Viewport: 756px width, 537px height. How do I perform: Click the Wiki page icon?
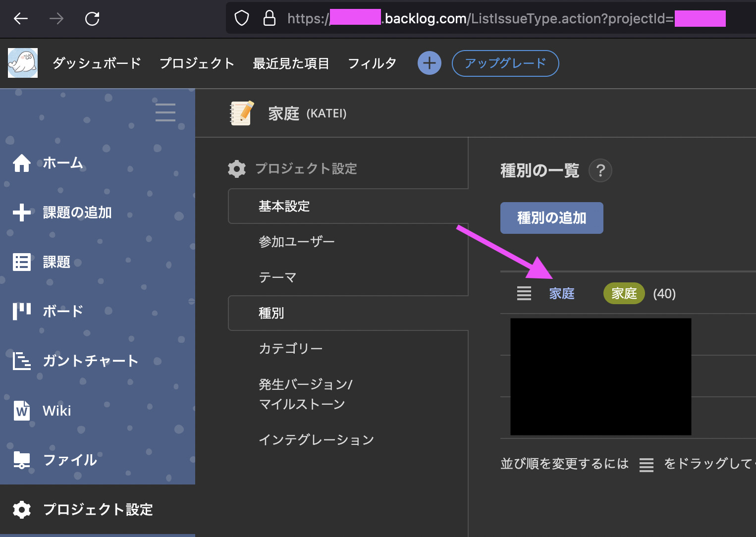pos(22,410)
